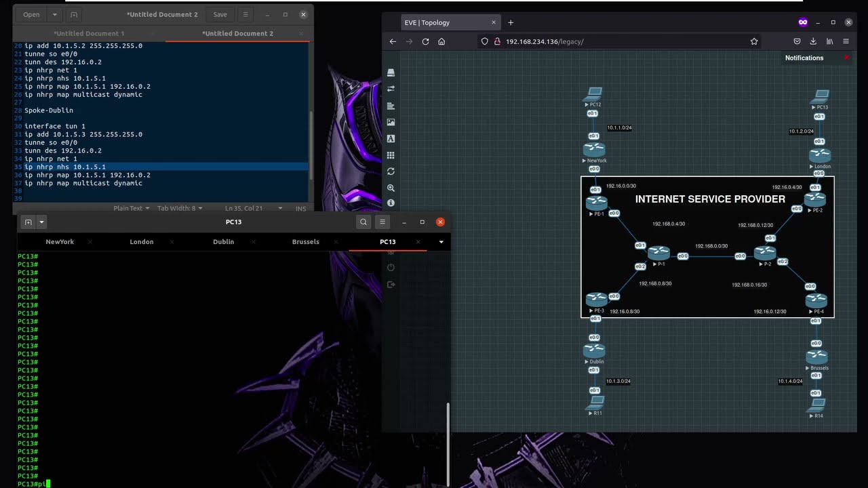Switch to the London terminal tab
The height and width of the screenshot is (488, 868).
click(x=142, y=241)
